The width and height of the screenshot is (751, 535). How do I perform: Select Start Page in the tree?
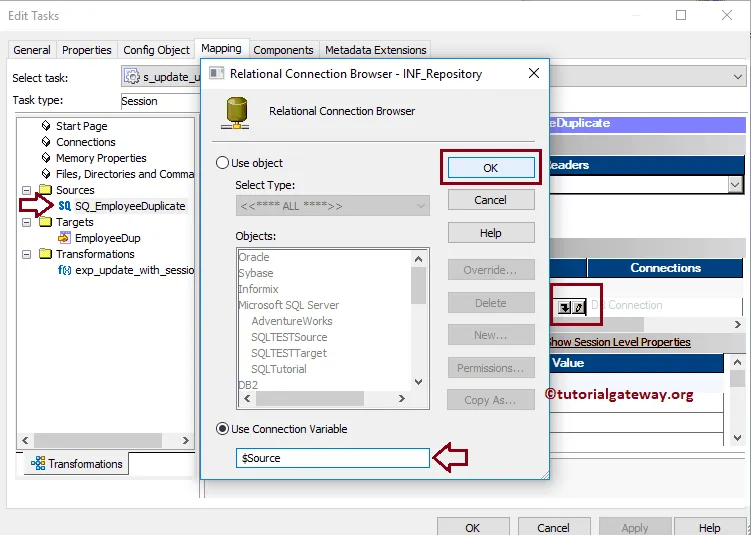coord(81,126)
